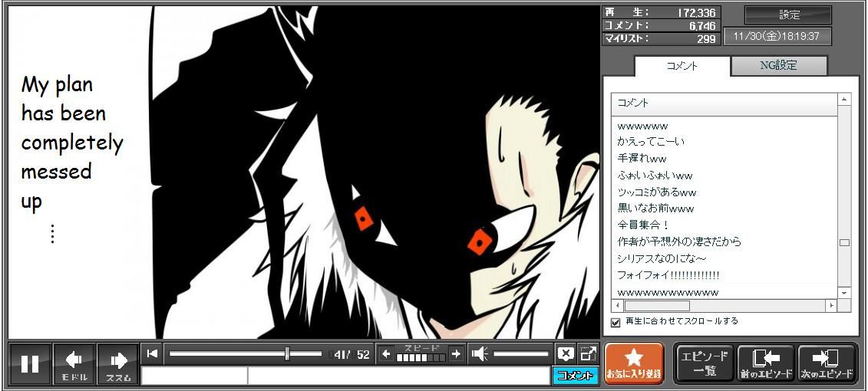This screenshot has width=868, height=391.
Task: Open the エピソード一覧 episode list
Action: tap(704, 363)
